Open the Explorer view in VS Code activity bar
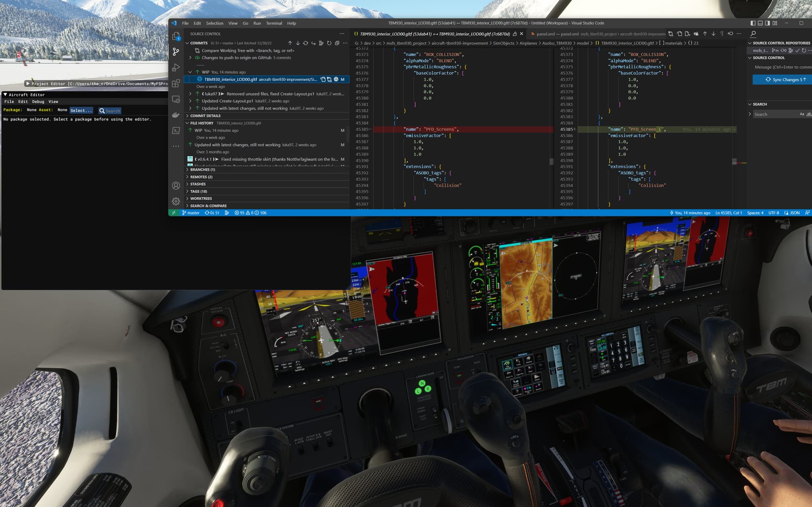Image resolution: width=812 pixels, height=507 pixels. pos(176,36)
